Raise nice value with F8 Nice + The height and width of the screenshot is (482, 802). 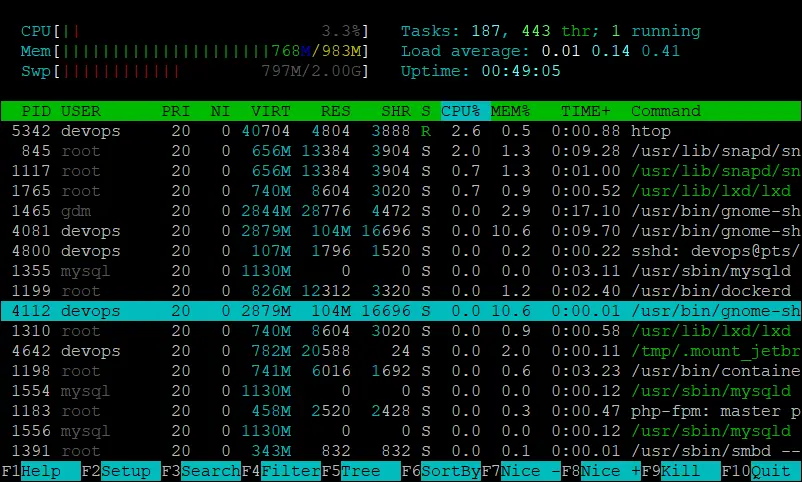[601, 471]
